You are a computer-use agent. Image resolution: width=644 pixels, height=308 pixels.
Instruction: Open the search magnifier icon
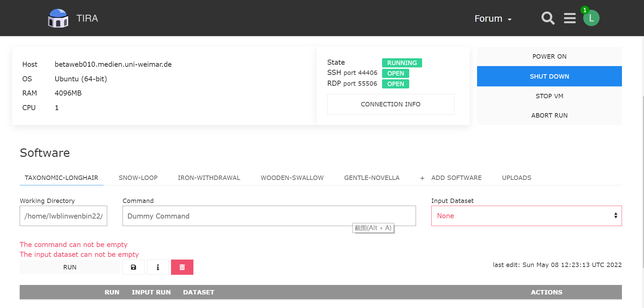[548, 18]
